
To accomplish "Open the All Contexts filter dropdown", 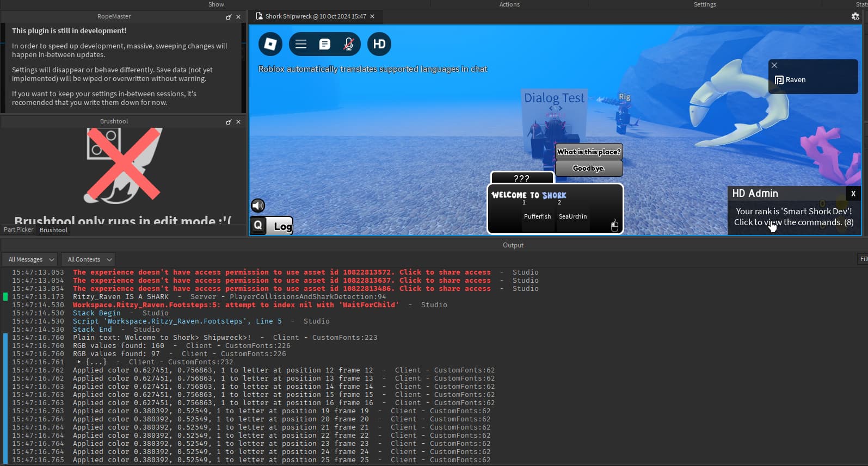I will (x=87, y=259).
